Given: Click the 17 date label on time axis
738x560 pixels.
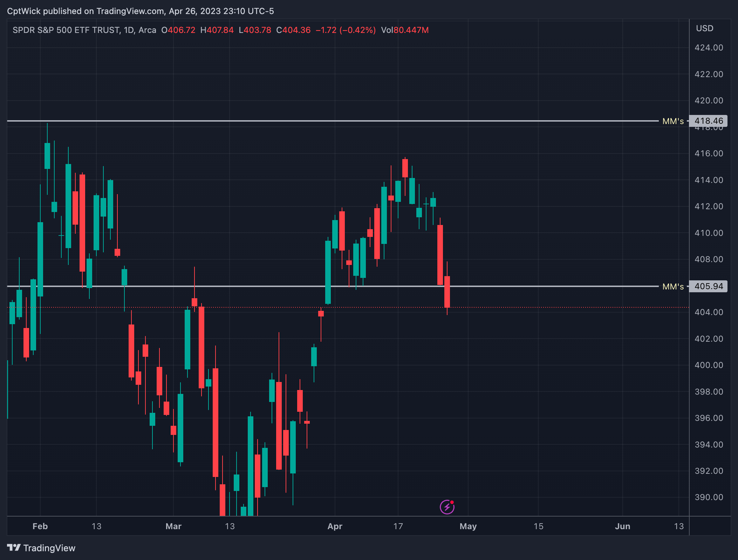Looking at the screenshot, I should 398,526.
